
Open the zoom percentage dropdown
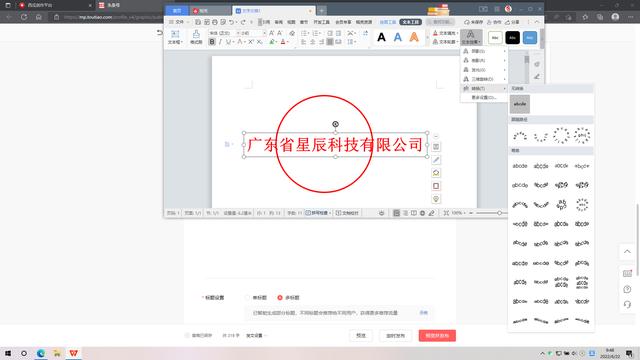click(x=459, y=213)
